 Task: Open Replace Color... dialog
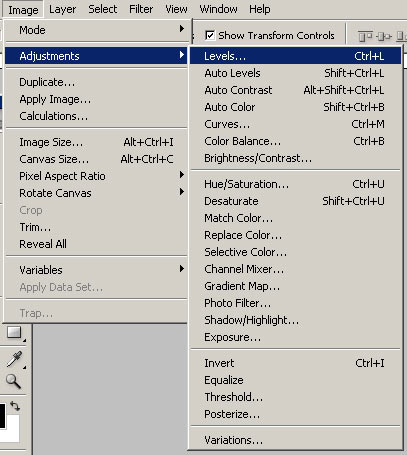pos(295,235)
